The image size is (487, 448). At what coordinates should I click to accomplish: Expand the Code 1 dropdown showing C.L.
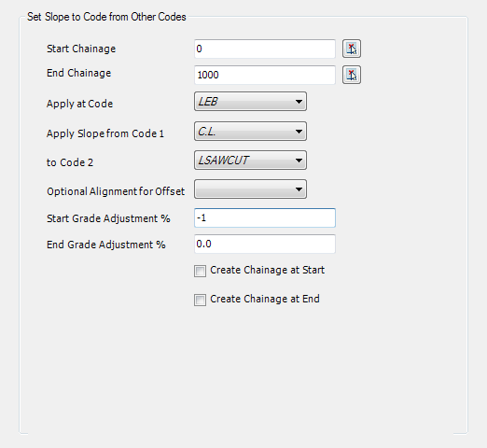click(x=250, y=132)
